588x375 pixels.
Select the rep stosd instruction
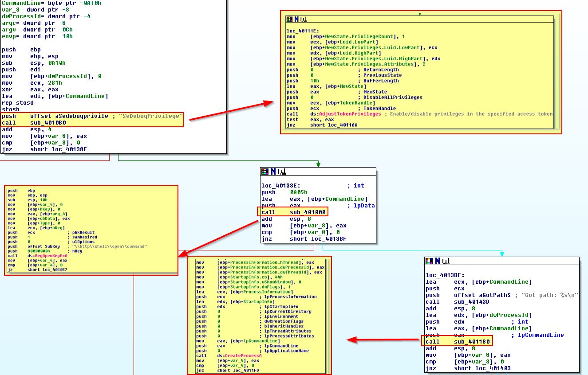tap(18, 103)
